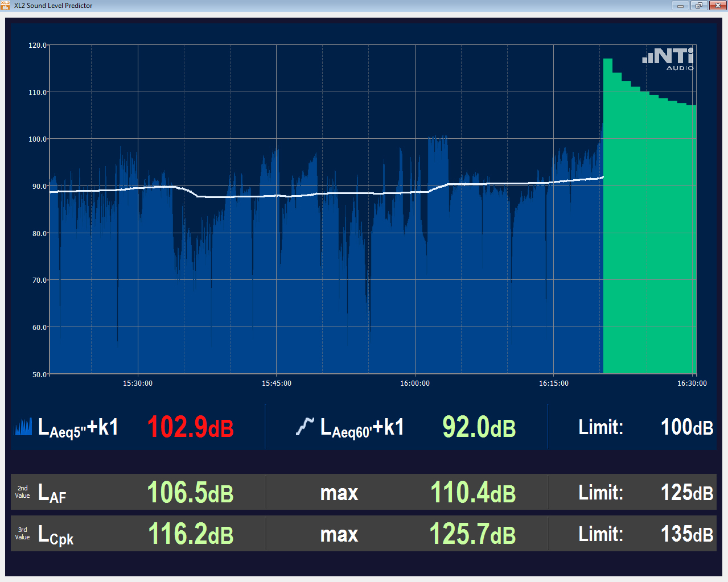
Task: Click the LAF max value 110.4dB
Action: coord(472,493)
